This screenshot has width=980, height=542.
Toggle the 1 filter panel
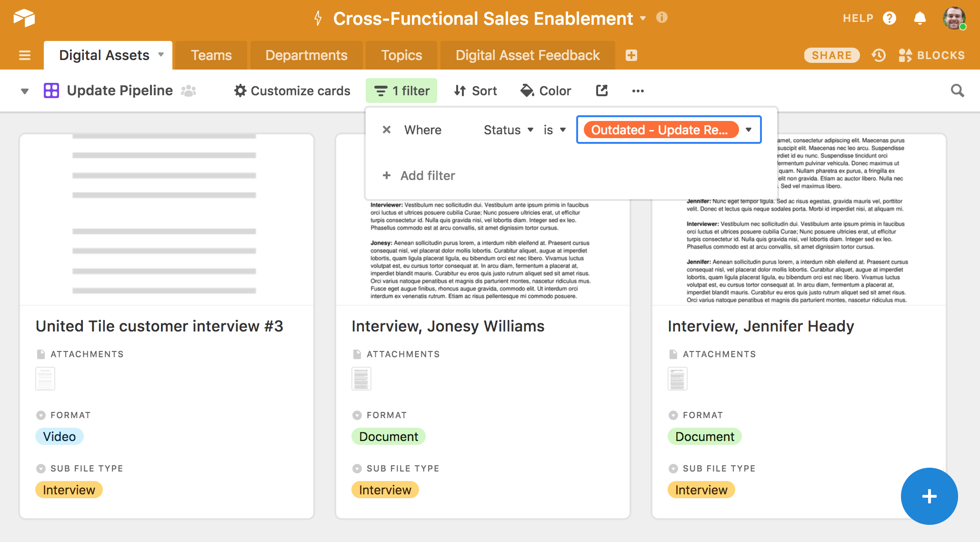(401, 90)
